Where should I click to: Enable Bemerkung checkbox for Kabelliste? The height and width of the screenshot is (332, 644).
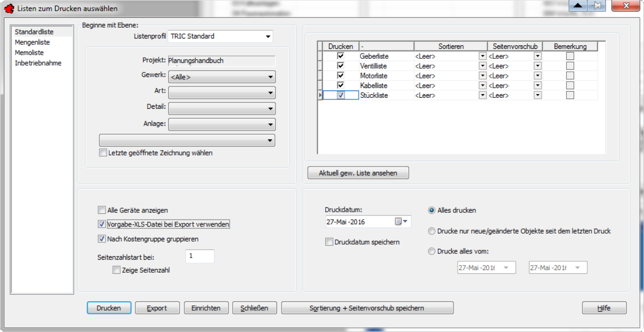click(x=570, y=85)
